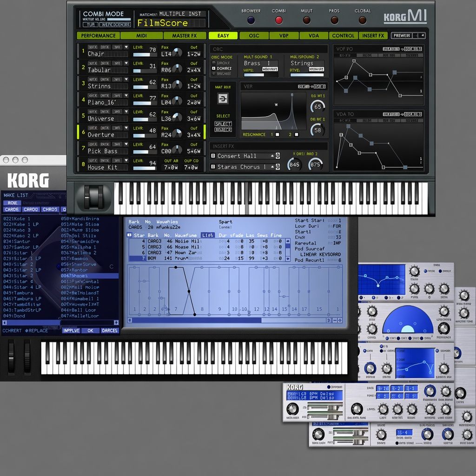Click the filter knob showing 65

(x=317, y=106)
